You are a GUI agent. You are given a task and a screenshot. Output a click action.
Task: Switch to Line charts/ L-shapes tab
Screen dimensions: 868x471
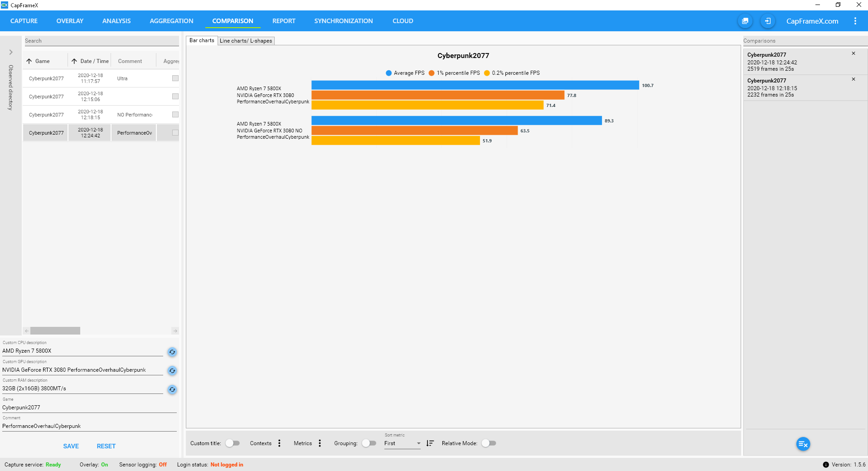click(246, 41)
